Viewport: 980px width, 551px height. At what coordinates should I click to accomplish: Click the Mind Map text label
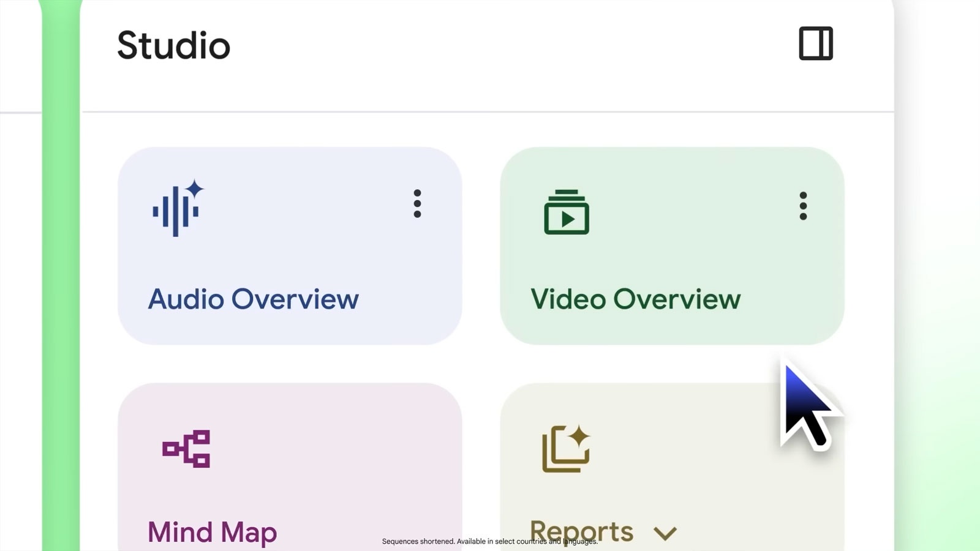pyautogui.click(x=212, y=532)
